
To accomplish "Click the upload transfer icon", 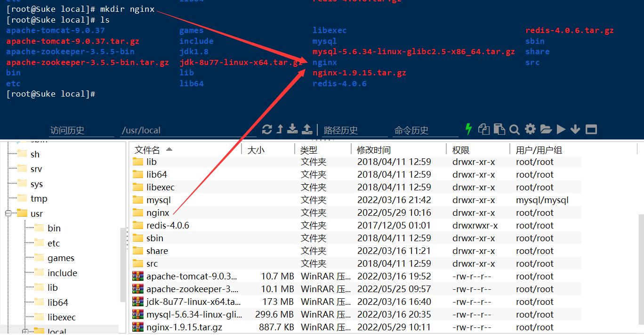I will [307, 130].
